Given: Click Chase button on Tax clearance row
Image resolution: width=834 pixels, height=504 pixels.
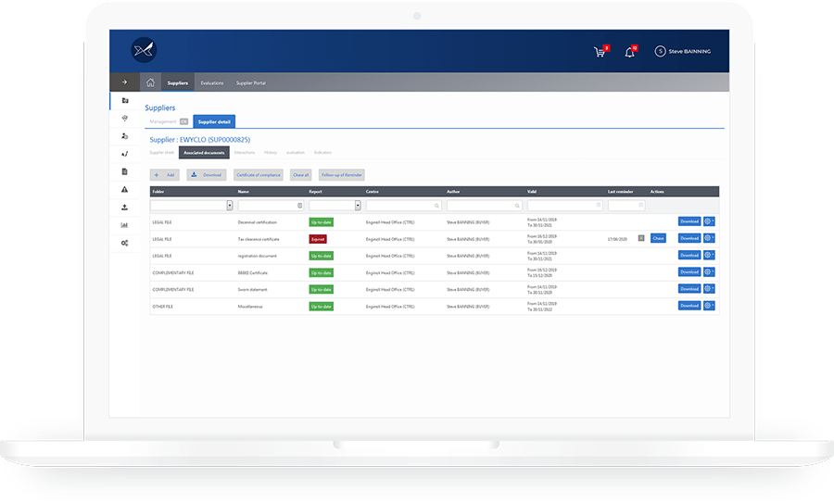Looking at the screenshot, I should (x=659, y=238).
